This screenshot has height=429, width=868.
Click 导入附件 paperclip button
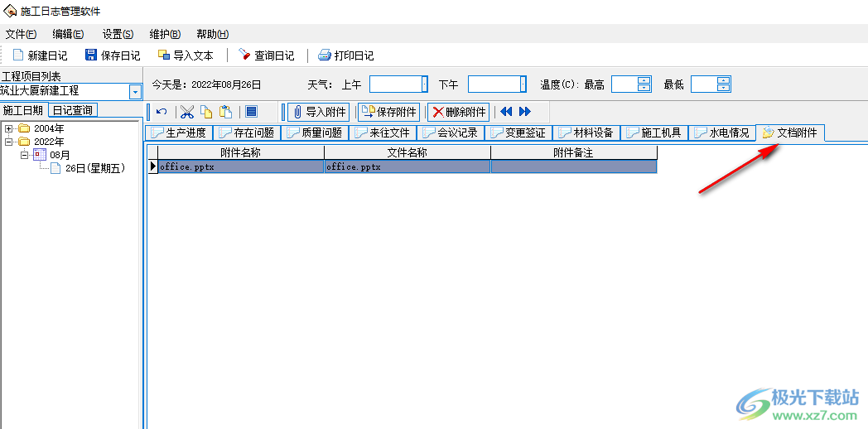[x=318, y=112]
